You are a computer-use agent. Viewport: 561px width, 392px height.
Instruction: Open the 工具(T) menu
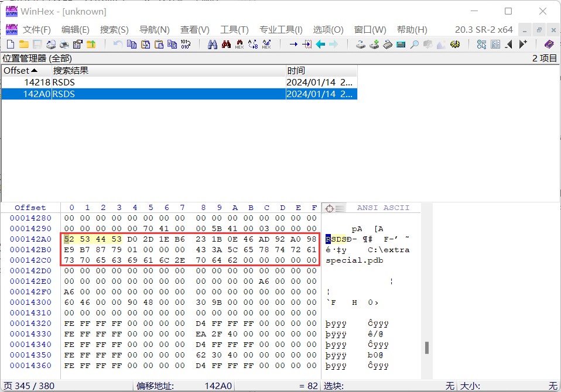(234, 30)
